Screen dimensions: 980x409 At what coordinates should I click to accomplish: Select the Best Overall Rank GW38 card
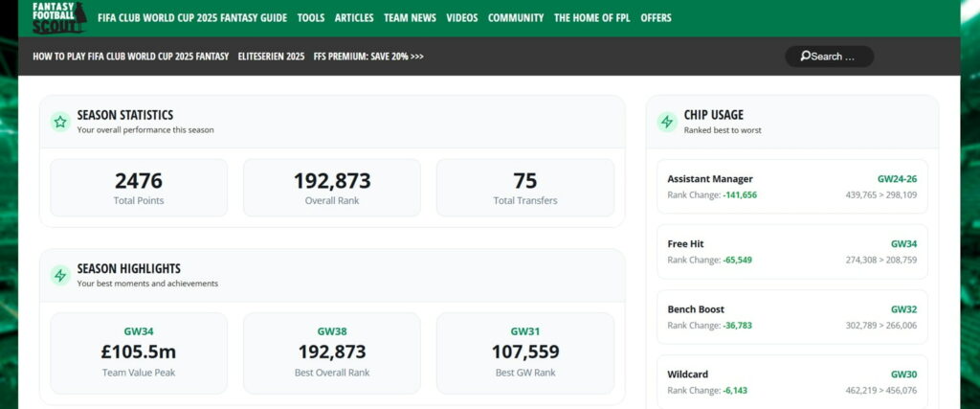point(332,353)
